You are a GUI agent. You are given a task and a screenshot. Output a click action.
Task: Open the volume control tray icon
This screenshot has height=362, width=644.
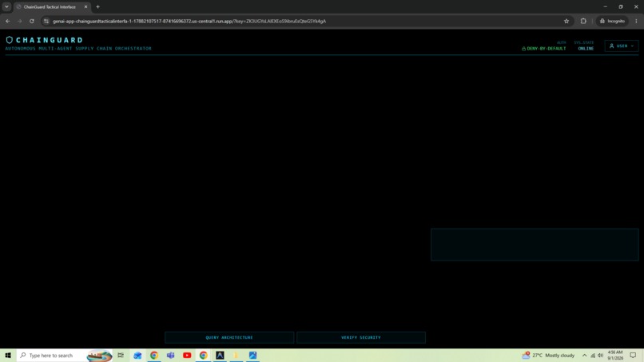click(x=600, y=356)
